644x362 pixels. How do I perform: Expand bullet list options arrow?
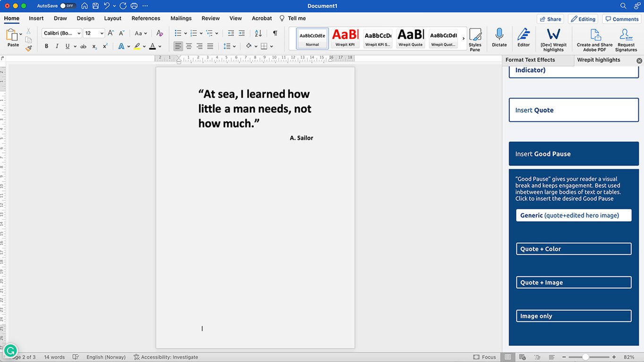(185, 34)
